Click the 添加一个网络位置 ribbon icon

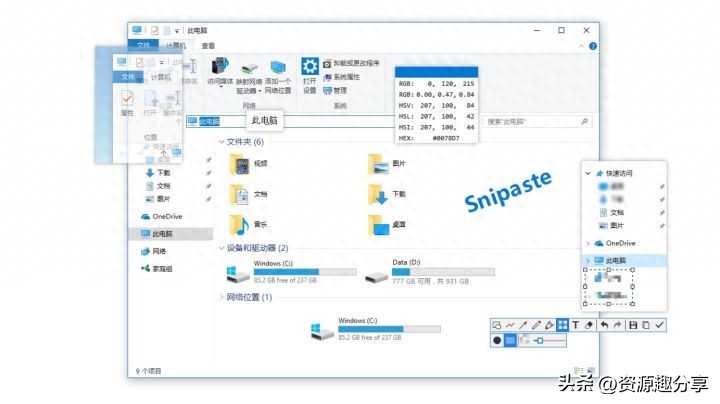[278, 77]
